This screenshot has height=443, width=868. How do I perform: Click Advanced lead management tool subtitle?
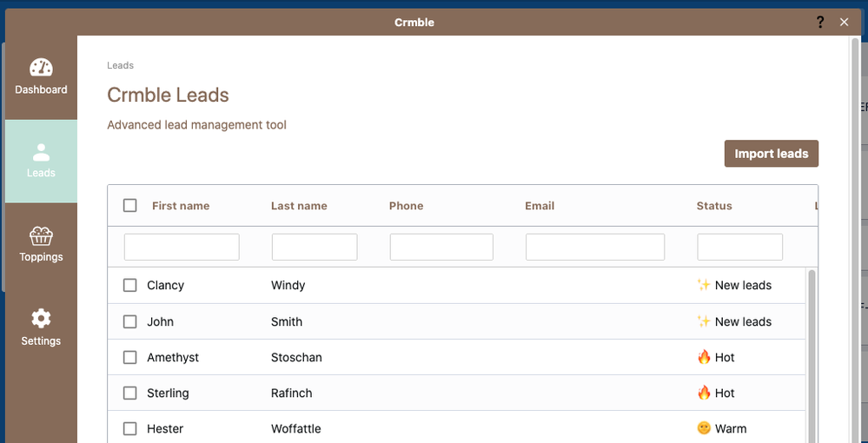[196, 125]
